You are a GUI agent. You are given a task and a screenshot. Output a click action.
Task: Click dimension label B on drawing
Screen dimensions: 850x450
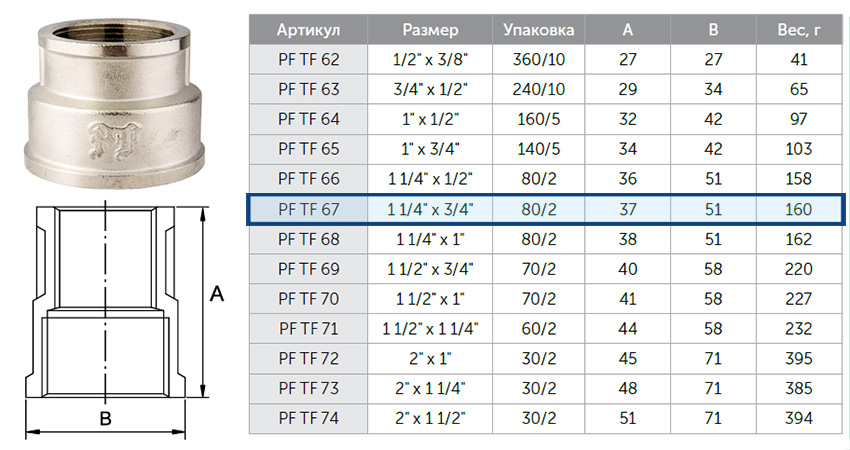click(106, 418)
